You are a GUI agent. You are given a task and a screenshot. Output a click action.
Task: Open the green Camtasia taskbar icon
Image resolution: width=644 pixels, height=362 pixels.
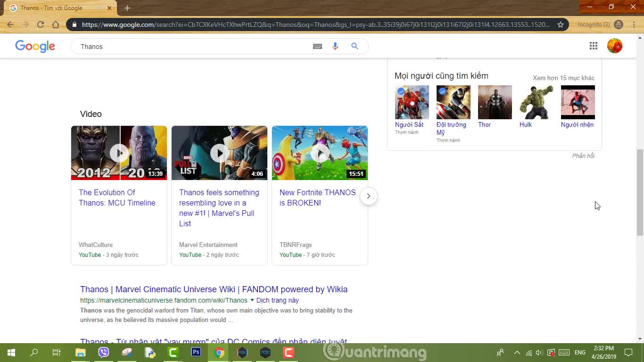point(173,353)
